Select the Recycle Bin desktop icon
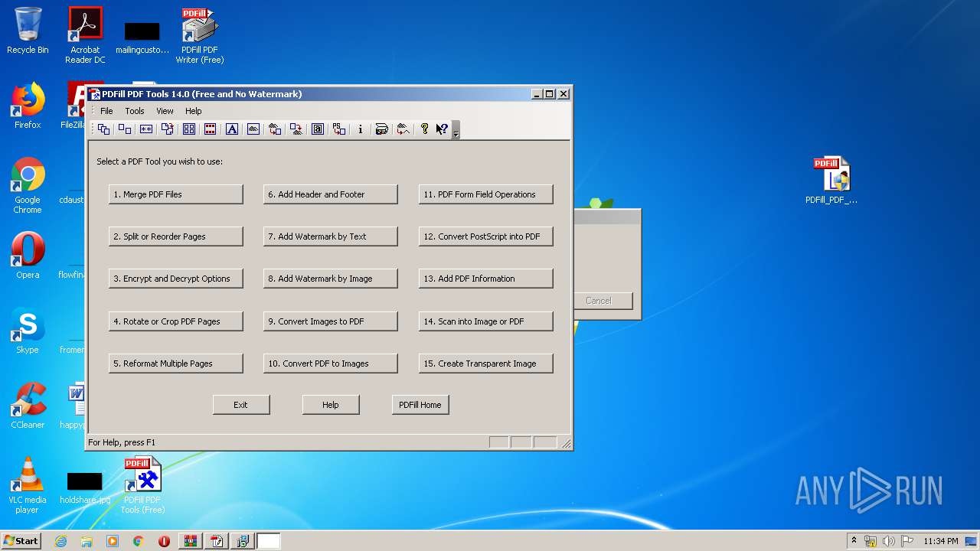Image resolution: width=980 pixels, height=551 pixels. [x=28, y=31]
